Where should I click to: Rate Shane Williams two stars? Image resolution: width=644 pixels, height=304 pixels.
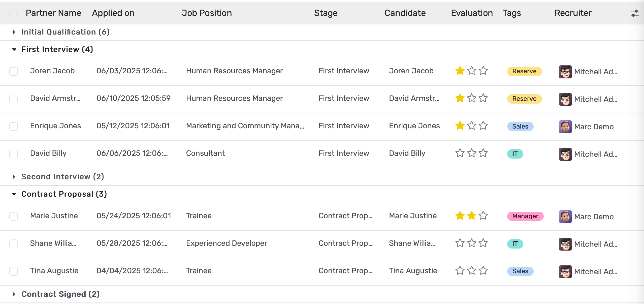[471, 243]
